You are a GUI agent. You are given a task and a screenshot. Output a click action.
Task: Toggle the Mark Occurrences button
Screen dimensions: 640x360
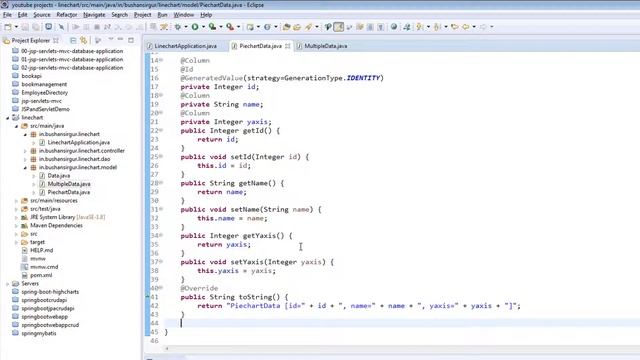tap(339, 27)
